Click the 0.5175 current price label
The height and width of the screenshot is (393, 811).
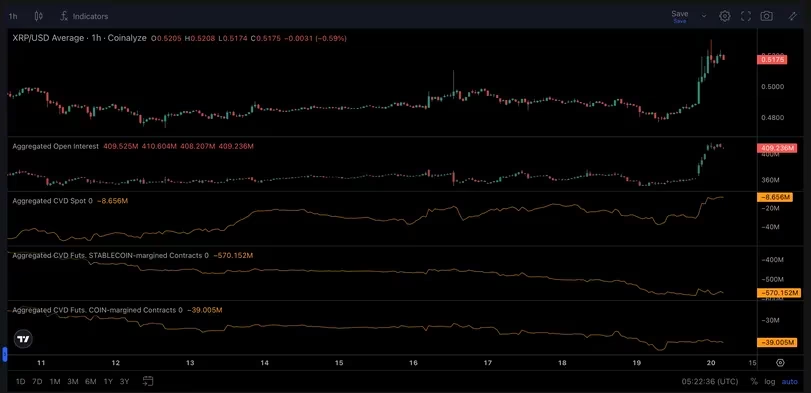click(x=772, y=59)
